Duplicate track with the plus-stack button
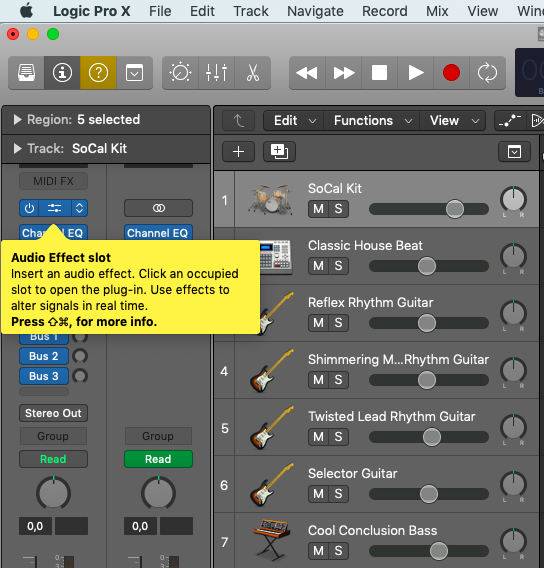544x568 pixels. pos(279,151)
